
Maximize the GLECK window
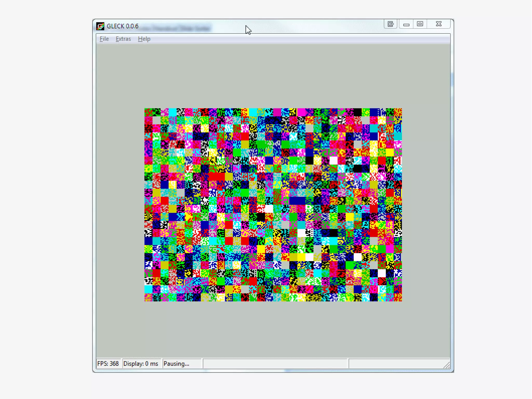(420, 24)
